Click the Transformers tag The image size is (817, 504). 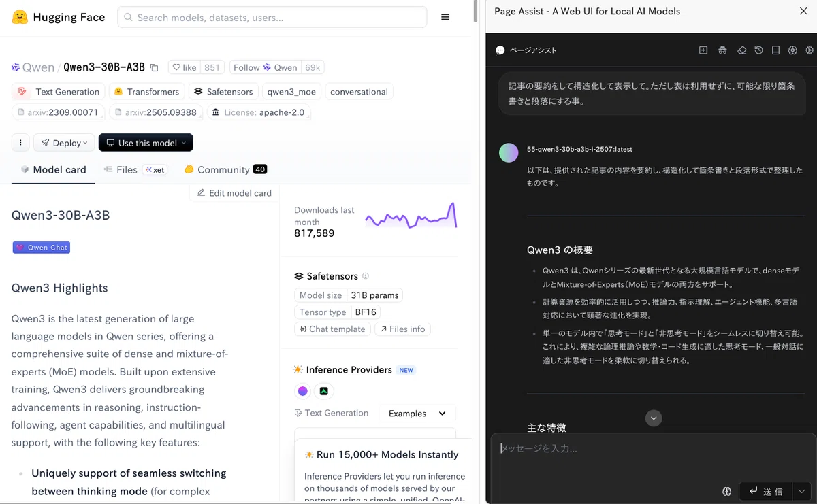point(146,92)
